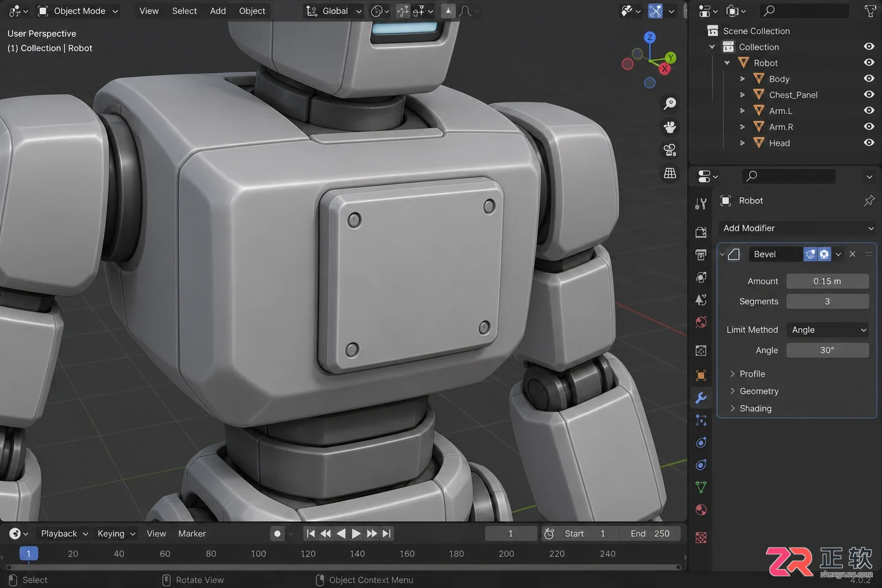Expand the Body tree item

pyautogui.click(x=742, y=79)
